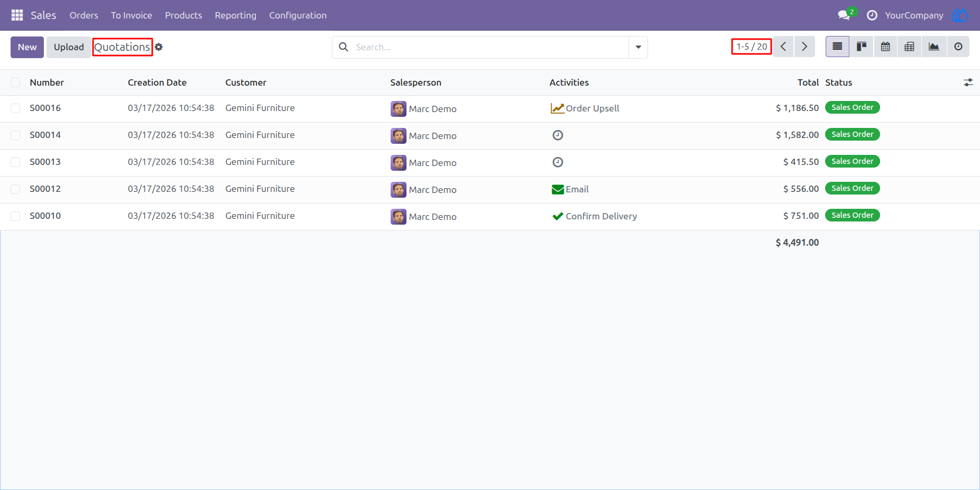The height and width of the screenshot is (490, 980).
Task: Select the checkbox for order S00010
Action: tap(15, 216)
